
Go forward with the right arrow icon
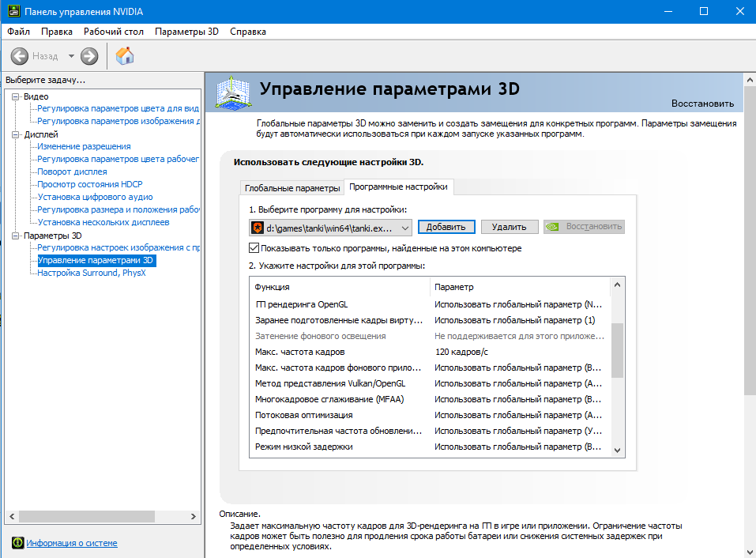click(x=89, y=56)
